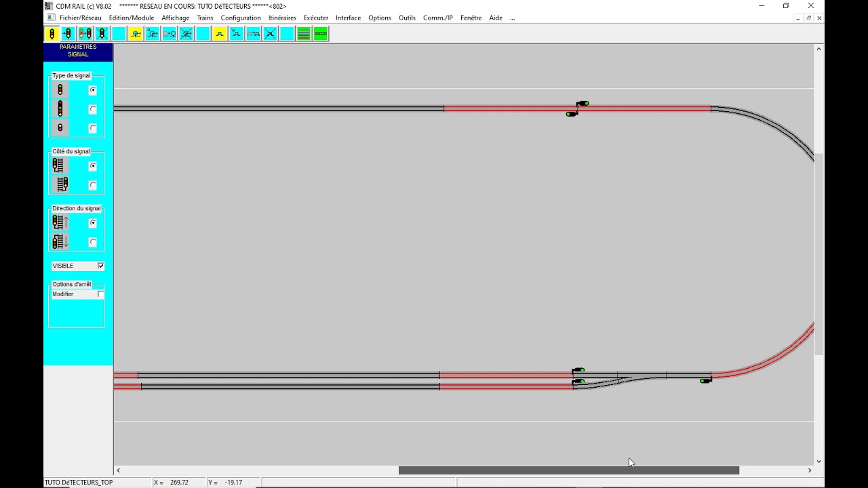
Task: Click the four-light signal type icon
Action: click(60, 108)
